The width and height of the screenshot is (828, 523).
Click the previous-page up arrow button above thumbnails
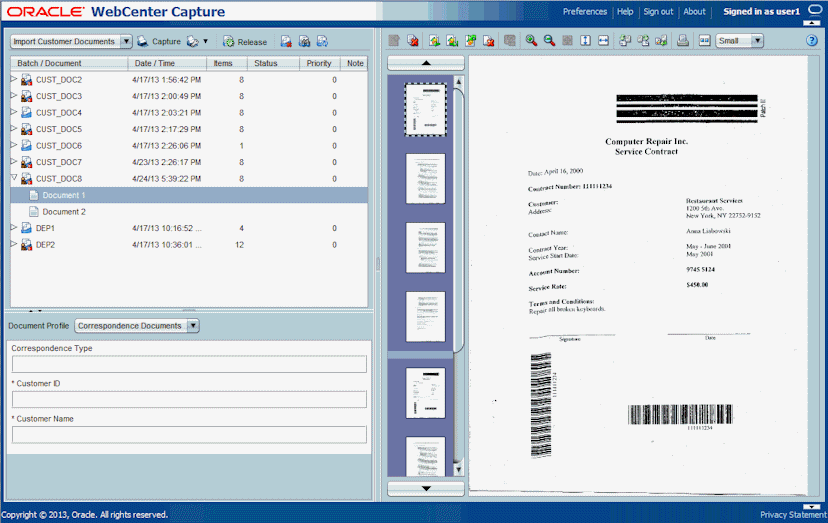tap(426, 63)
